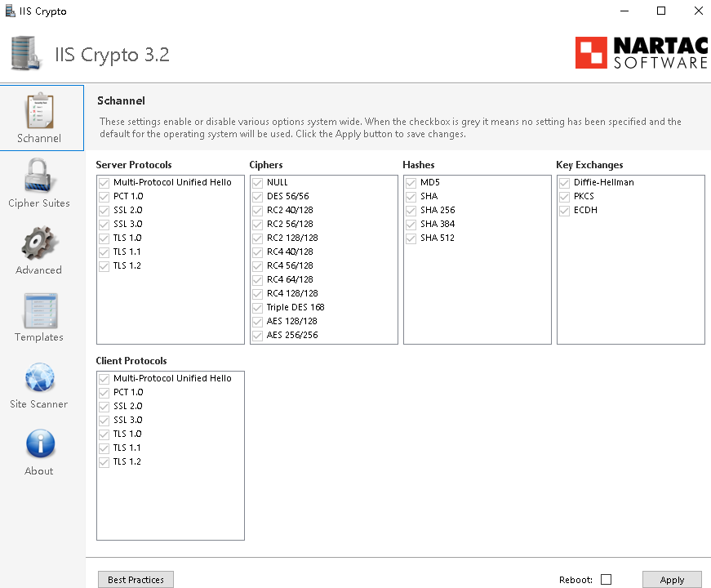Toggle RC2 40/128 cipher checkbox

point(258,211)
